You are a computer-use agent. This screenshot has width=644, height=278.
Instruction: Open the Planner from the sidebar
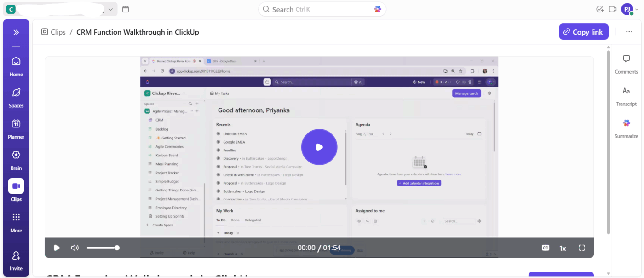tap(16, 127)
